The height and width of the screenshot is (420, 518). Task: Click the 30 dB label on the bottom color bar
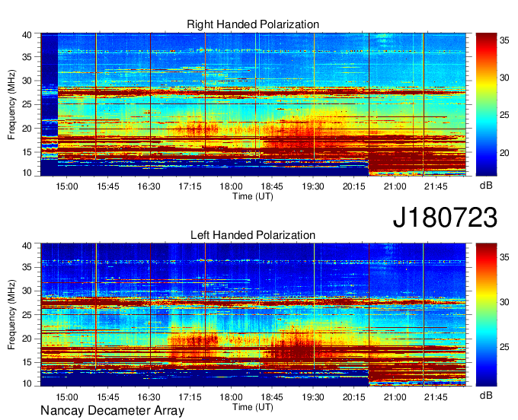tap(504, 302)
